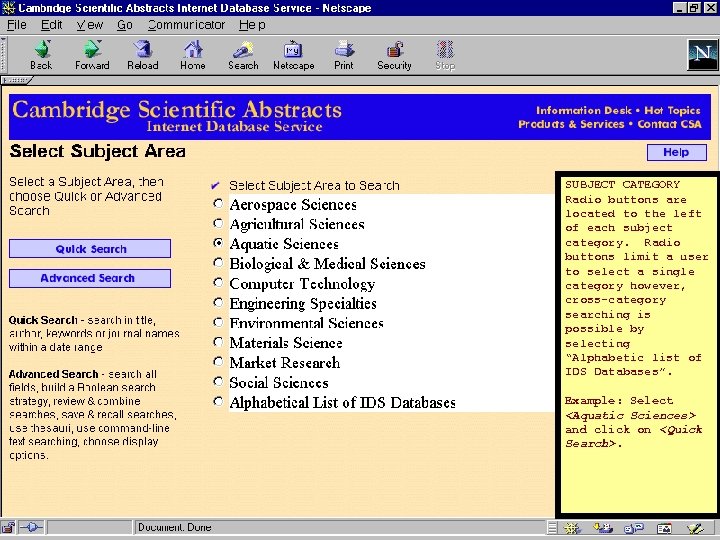The width and height of the screenshot is (720, 540).
Task: Click the Netscape window title bar icon
Action: tap(8, 8)
